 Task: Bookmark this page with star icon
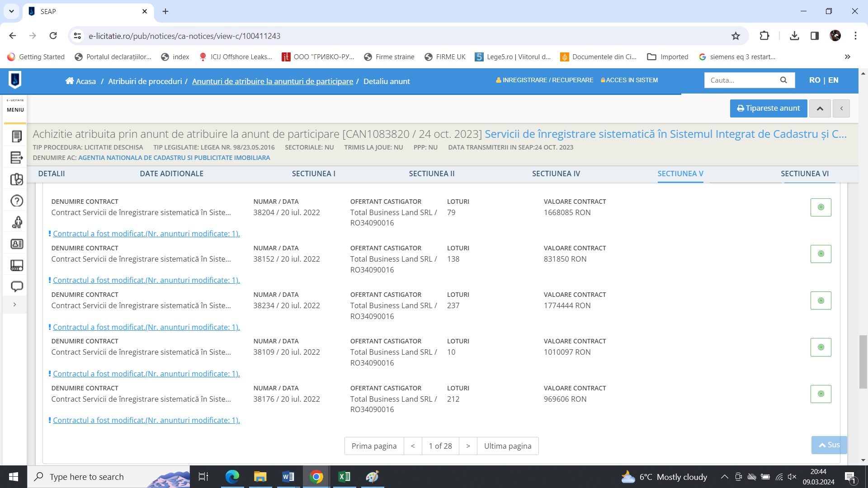[x=736, y=36]
